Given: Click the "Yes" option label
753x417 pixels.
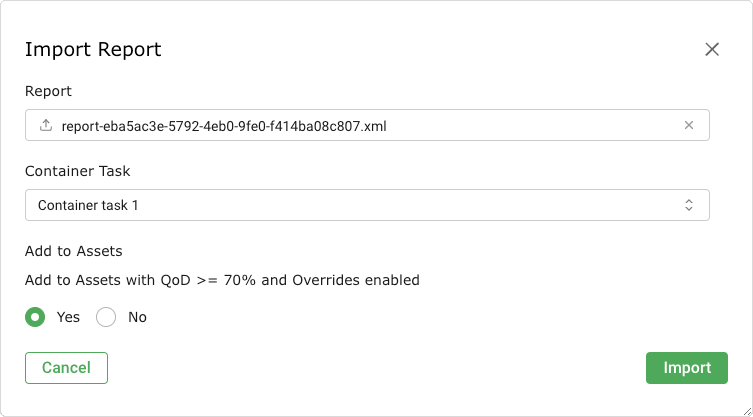Looking at the screenshot, I should pos(68,317).
